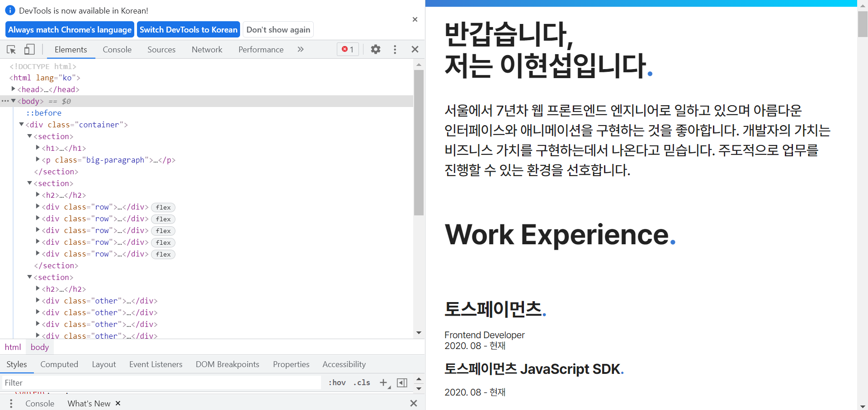Viewport: 868px width, 410px height.
Task: Switch to the Elements tab
Action: [x=71, y=50]
